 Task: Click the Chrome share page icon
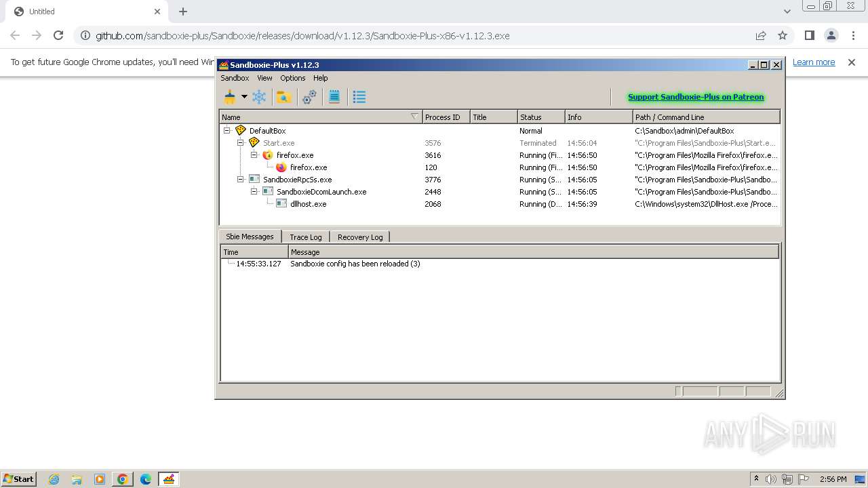(x=761, y=35)
